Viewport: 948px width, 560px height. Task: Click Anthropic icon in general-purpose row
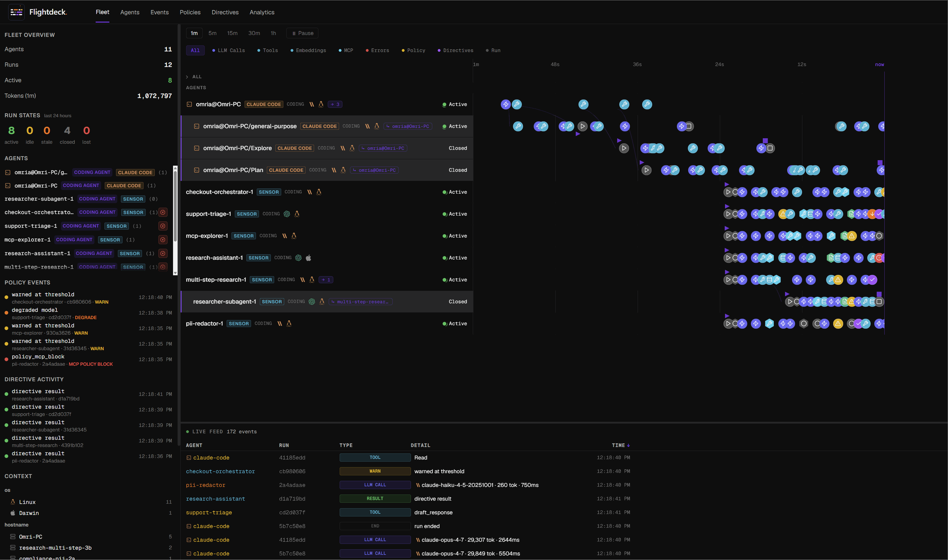pos(367,126)
